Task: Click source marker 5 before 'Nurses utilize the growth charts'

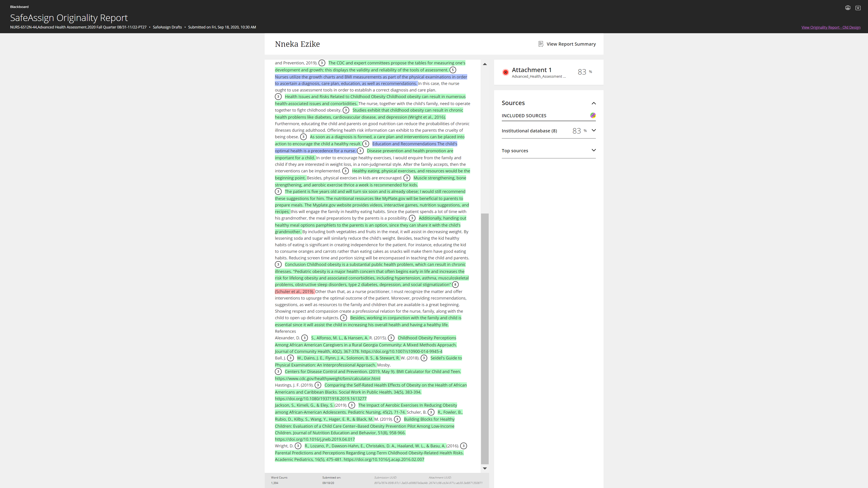Action: tap(453, 70)
